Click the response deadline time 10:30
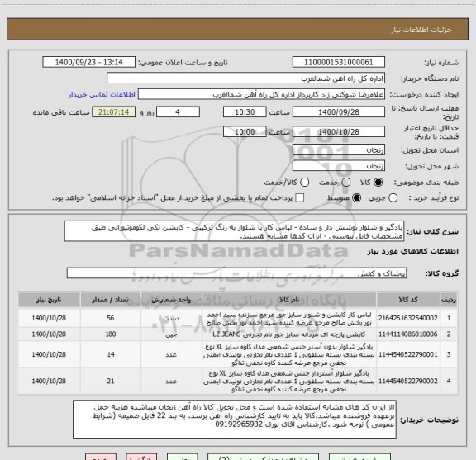 245,112
